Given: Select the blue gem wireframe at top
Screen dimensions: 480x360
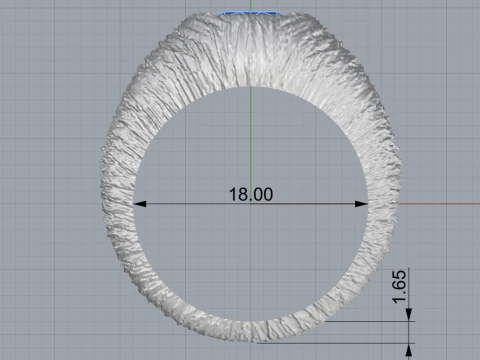Looking at the screenshot, I should [250, 13].
